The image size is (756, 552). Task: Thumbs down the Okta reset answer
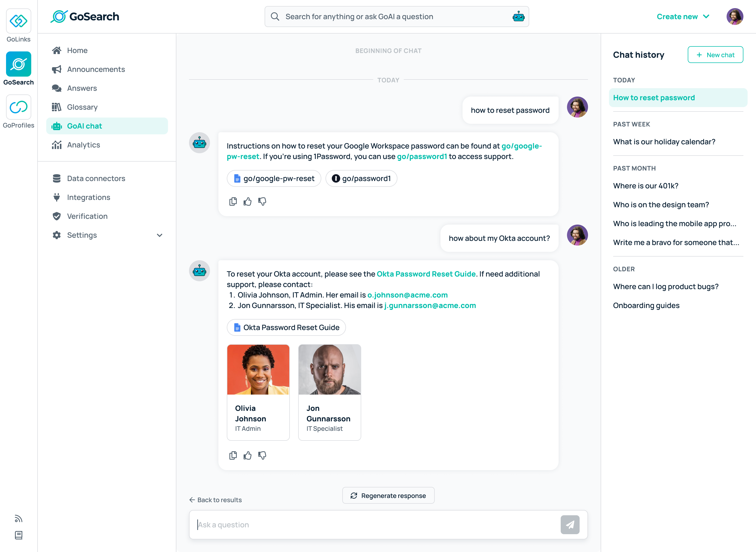(262, 455)
